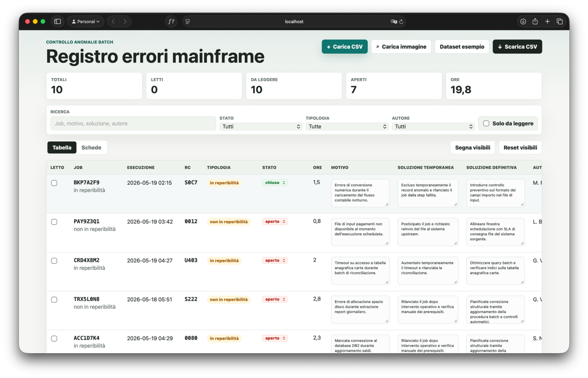Mark job CRD4X8M2 as read
Screen dimensions: 588x378
click(x=54, y=261)
